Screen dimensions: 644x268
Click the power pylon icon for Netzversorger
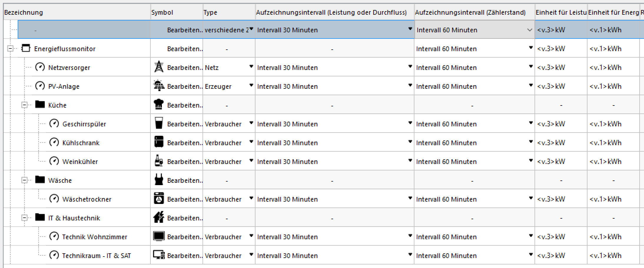coord(159,67)
